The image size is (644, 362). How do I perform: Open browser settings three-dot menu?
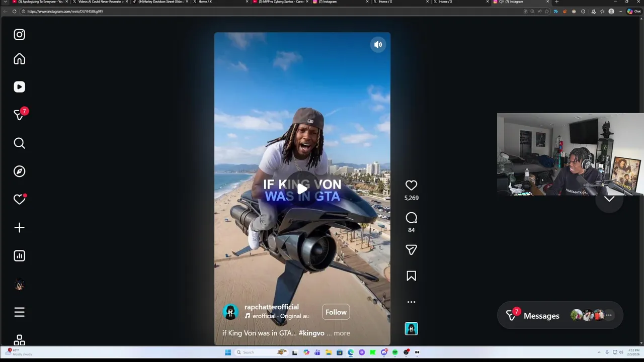(x=620, y=12)
